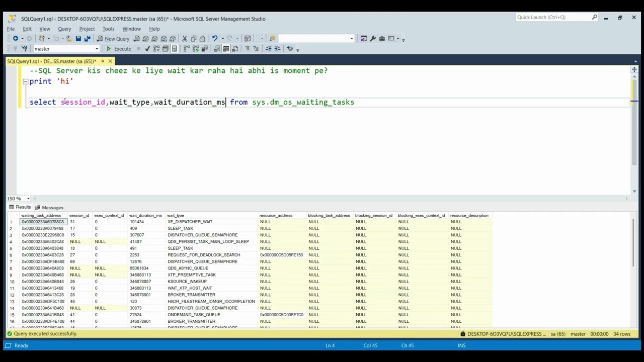Screen dimensions: 644x362
Task: Open Properties with the wrench icon
Action: click(x=373, y=38)
